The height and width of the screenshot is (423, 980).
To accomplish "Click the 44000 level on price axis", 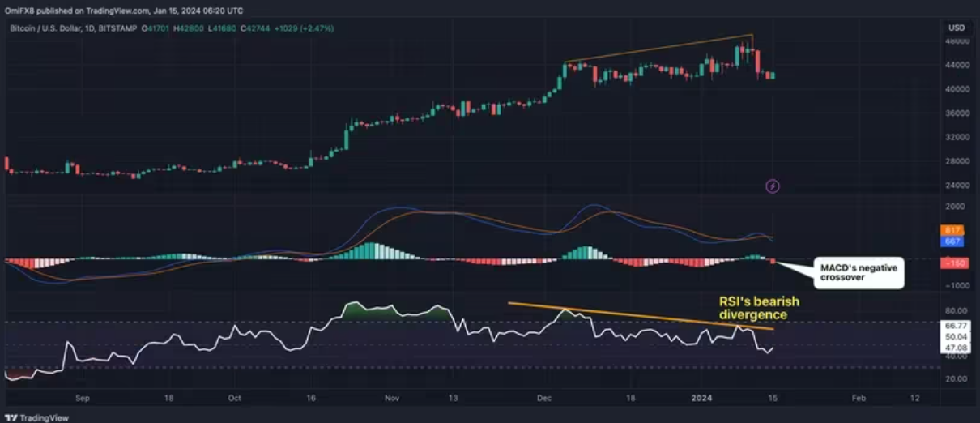I will 958,65.
